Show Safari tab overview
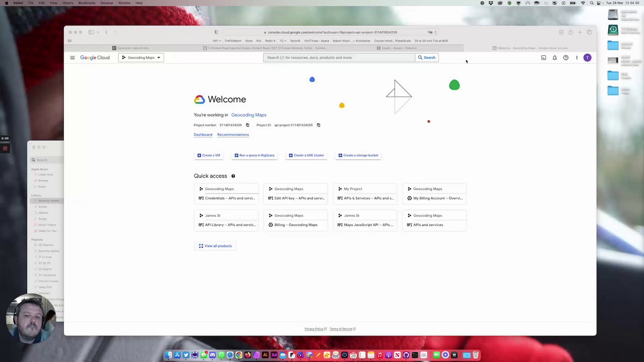 click(589, 32)
